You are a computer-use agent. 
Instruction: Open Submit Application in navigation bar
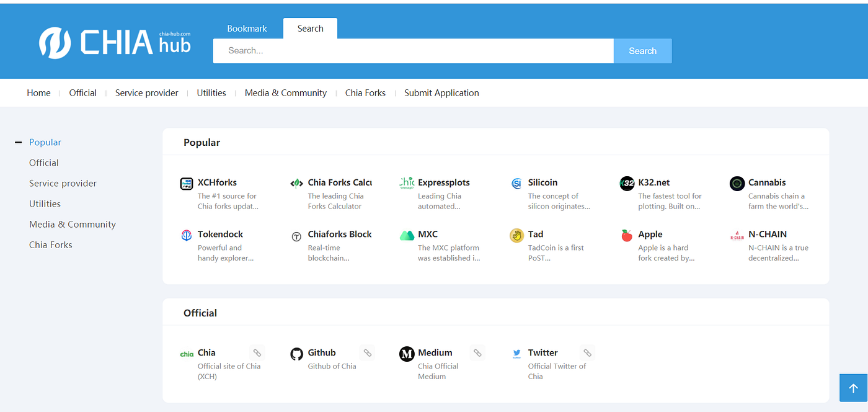(441, 93)
